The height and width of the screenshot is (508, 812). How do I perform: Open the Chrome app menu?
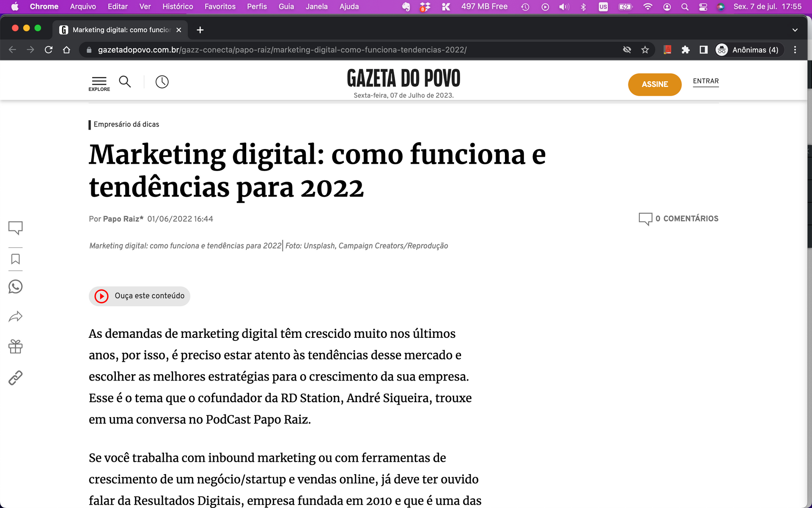tap(44, 6)
